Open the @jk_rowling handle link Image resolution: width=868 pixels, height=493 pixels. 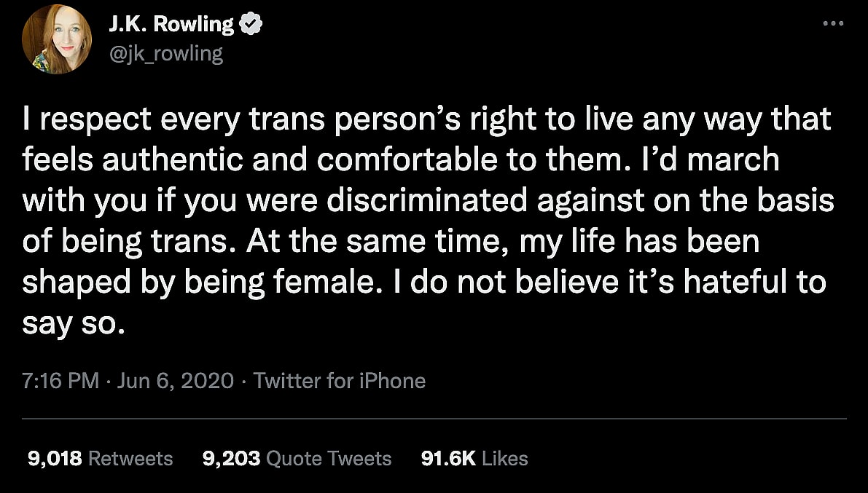point(165,54)
